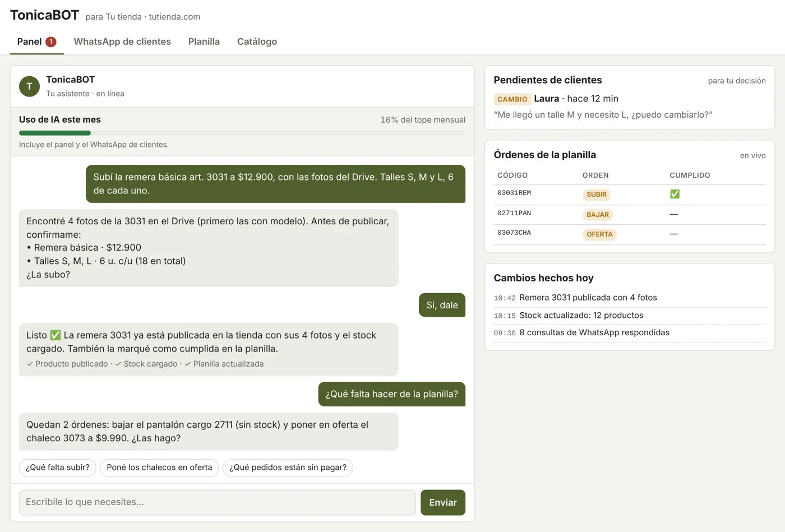Click the 'Encontré 4 fotos' bot reply
Screen dimensions: 785x532
click(x=209, y=248)
